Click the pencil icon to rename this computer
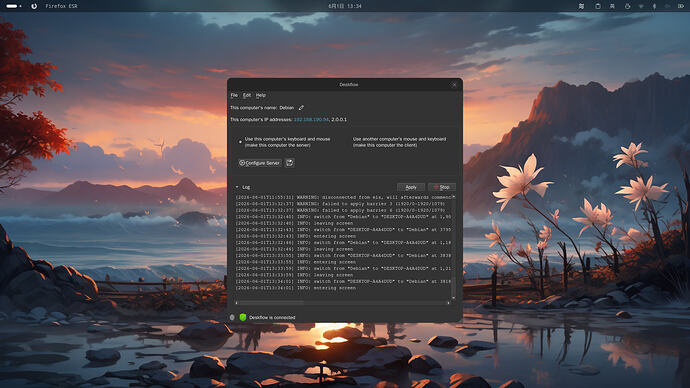690x388 pixels. [x=301, y=108]
